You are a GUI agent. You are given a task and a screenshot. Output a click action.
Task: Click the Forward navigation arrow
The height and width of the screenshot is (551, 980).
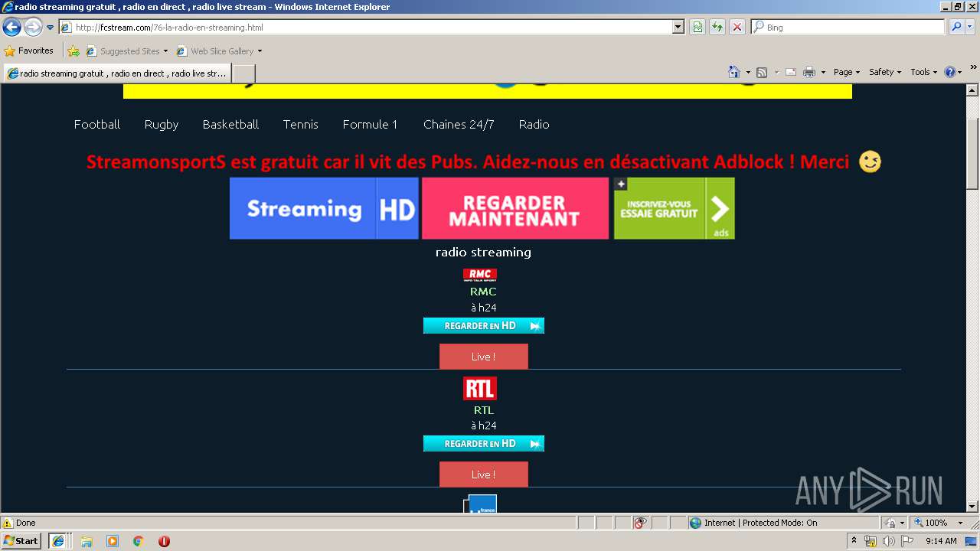pos(33,28)
